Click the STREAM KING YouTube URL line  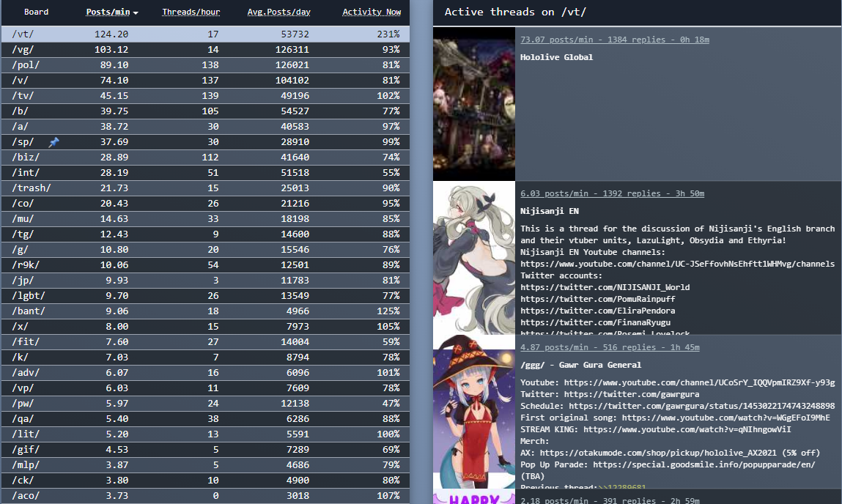click(x=656, y=429)
